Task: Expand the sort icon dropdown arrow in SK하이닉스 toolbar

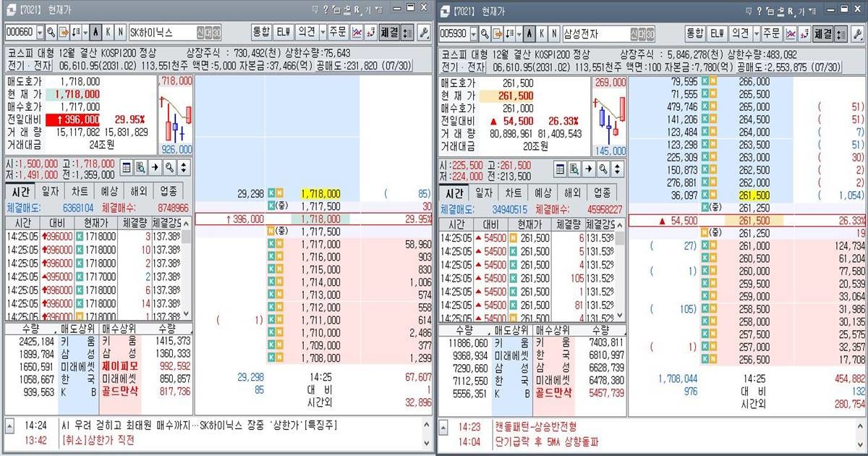Action: click(x=84, y=33)
